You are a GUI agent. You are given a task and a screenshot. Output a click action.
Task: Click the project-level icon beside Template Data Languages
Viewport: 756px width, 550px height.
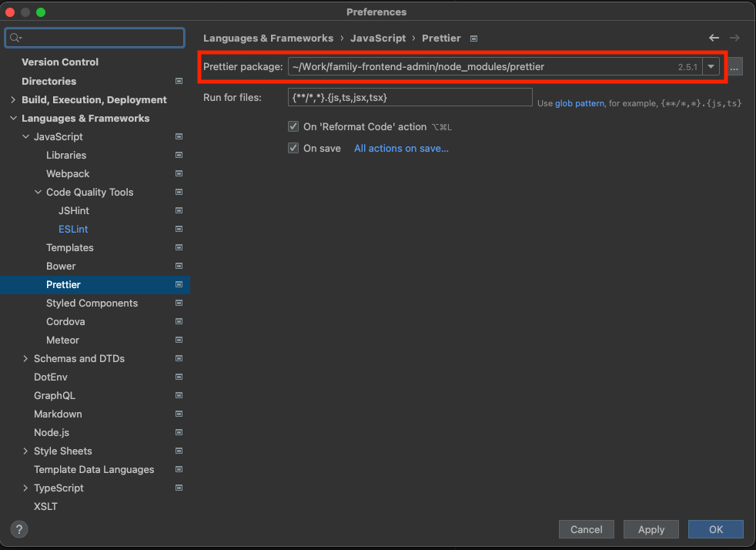click(x=179, y=469)
